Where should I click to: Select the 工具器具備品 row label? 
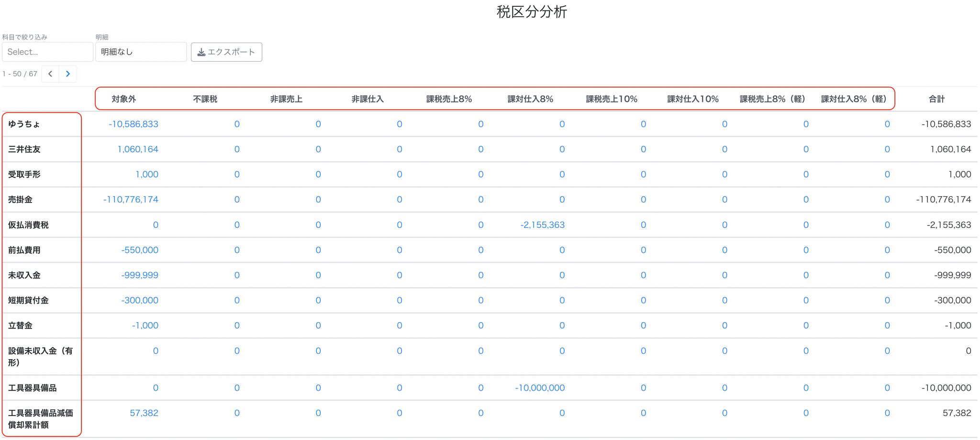click(33, 388)
